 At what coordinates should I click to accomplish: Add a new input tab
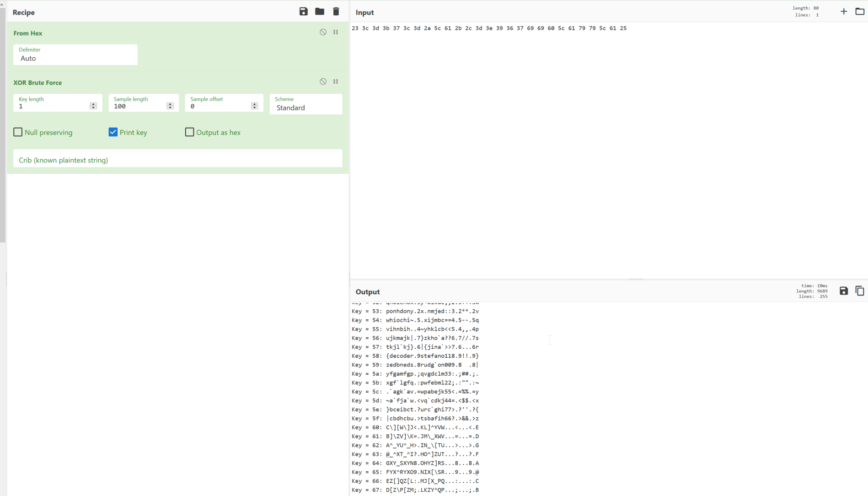[x=844, y=11]
